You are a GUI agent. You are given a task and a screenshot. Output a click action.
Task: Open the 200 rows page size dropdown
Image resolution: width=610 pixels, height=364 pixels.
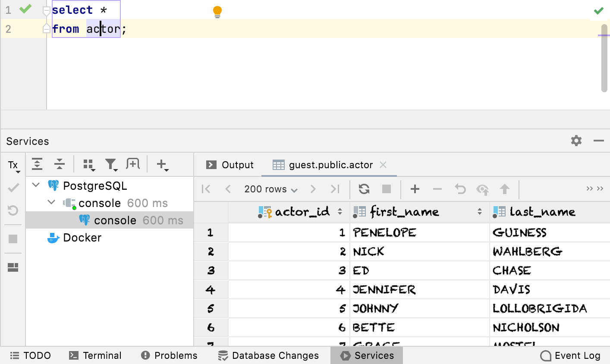[x=270, y=189]
